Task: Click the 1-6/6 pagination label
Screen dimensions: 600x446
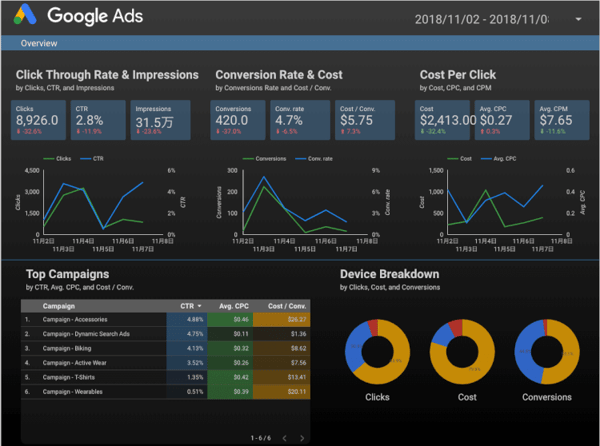Action: click(261, 438)
